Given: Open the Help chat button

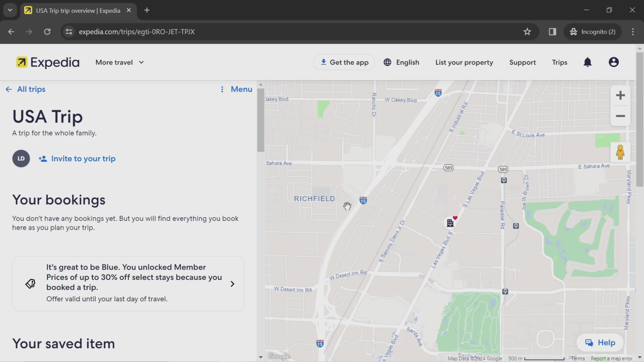Looking at the screenshot, I should pos(600,343).
